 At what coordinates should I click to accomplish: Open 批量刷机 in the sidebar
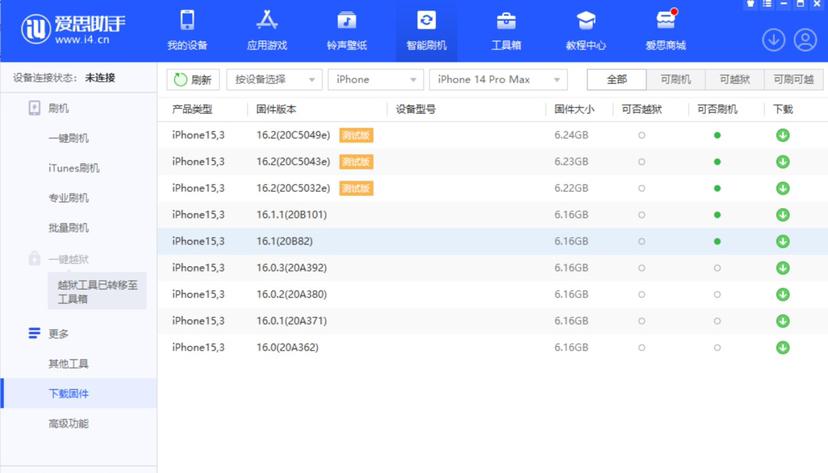pyautogui.click(x=69, y=228)
